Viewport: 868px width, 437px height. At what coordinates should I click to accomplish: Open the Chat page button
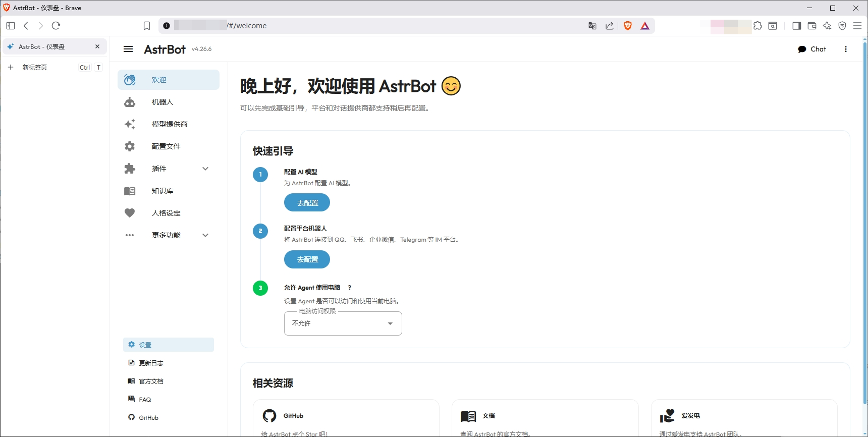812,49
